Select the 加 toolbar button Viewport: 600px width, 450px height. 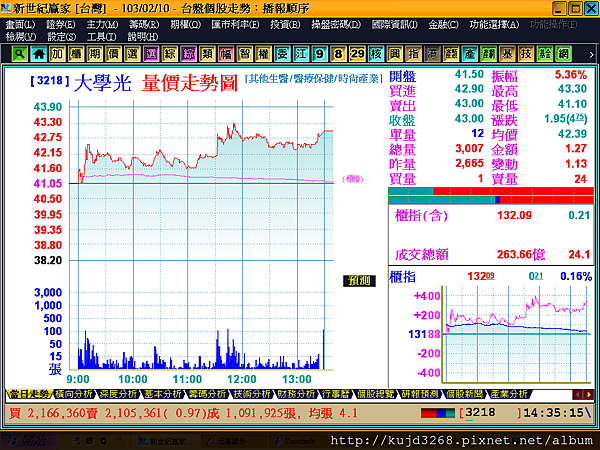coord(57,54)
